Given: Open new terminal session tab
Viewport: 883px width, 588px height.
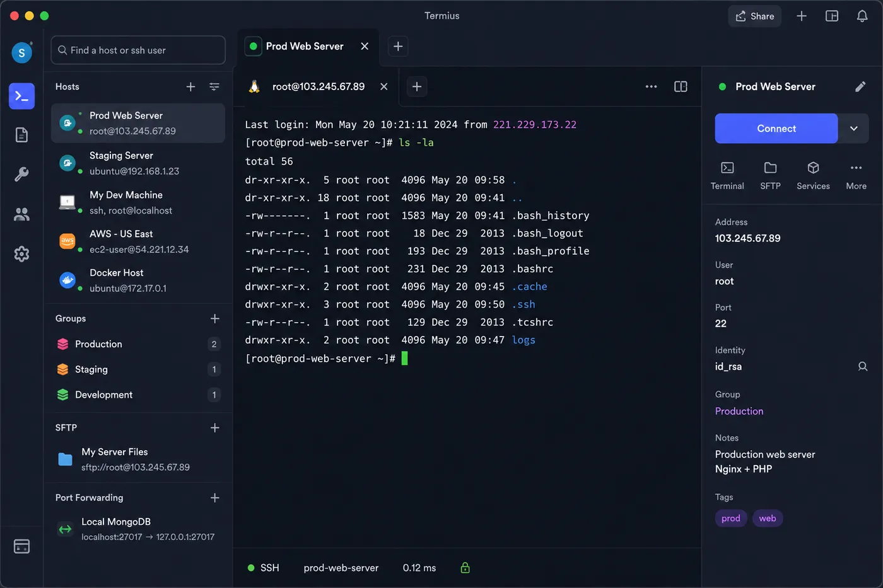Looking at the screenshot, I should click(416, 87).
